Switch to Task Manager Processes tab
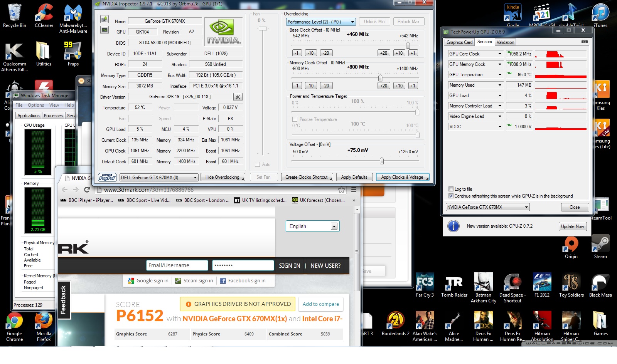 pos(53,116)
